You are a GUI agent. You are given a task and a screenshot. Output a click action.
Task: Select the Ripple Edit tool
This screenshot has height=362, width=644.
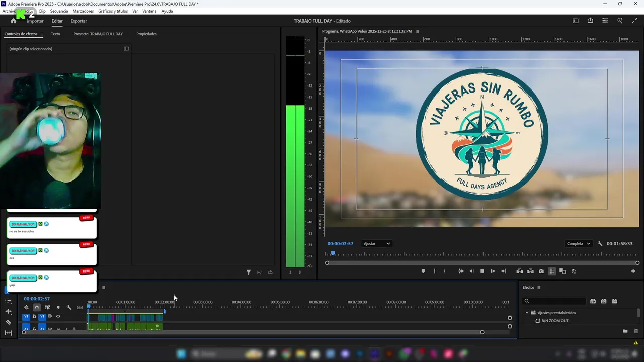(x=9, y=312)
